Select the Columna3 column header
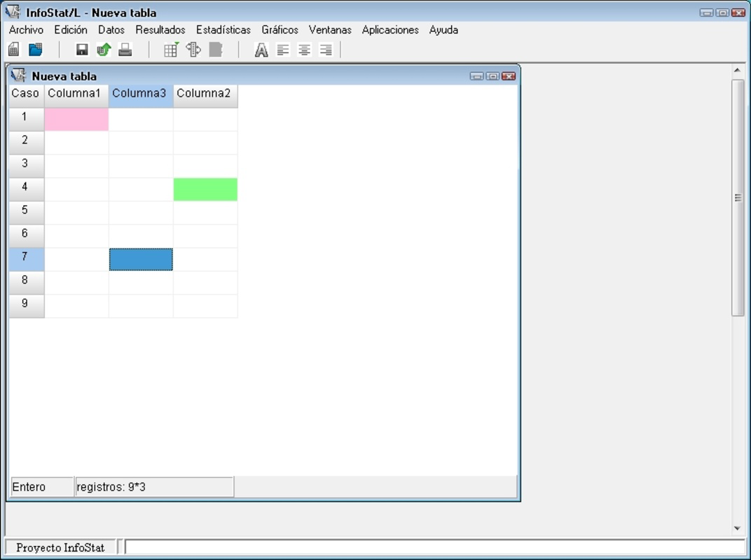This screenshot has width=751, height=560. 141,96
